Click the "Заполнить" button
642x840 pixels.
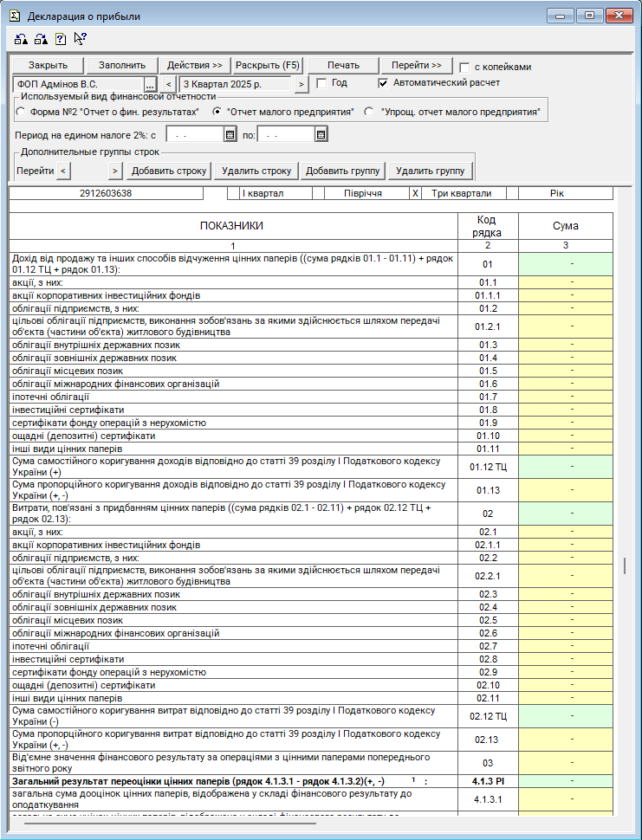click(123, 65)
